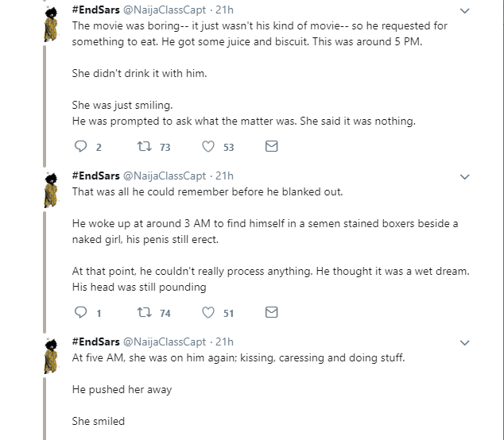
Task: Click the tweet text starting "That was all he could remember"
Action: coord(207,192)
